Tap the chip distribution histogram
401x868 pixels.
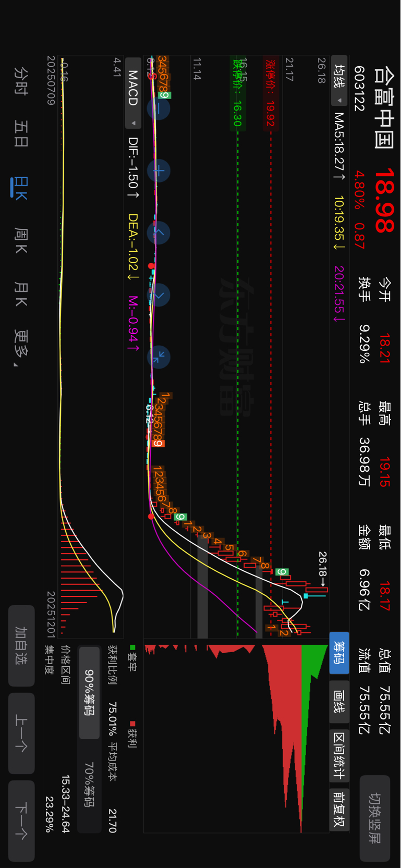click(x=236, y=738)
